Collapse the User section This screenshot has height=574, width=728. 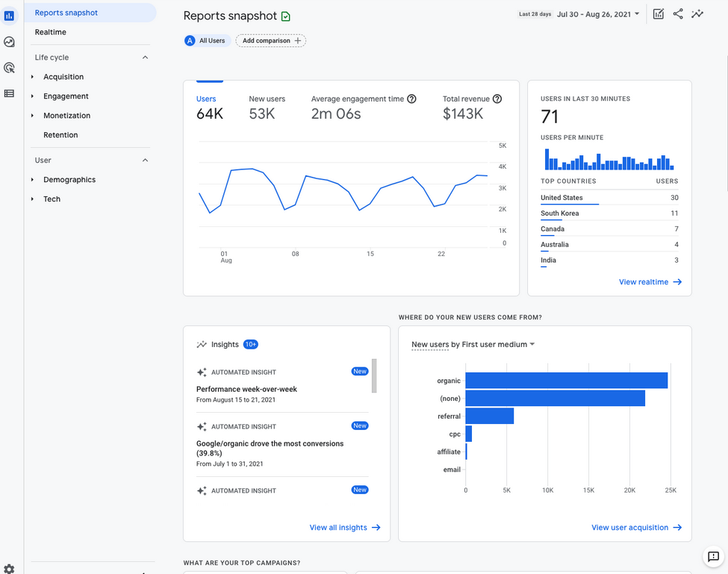(145, 160)
